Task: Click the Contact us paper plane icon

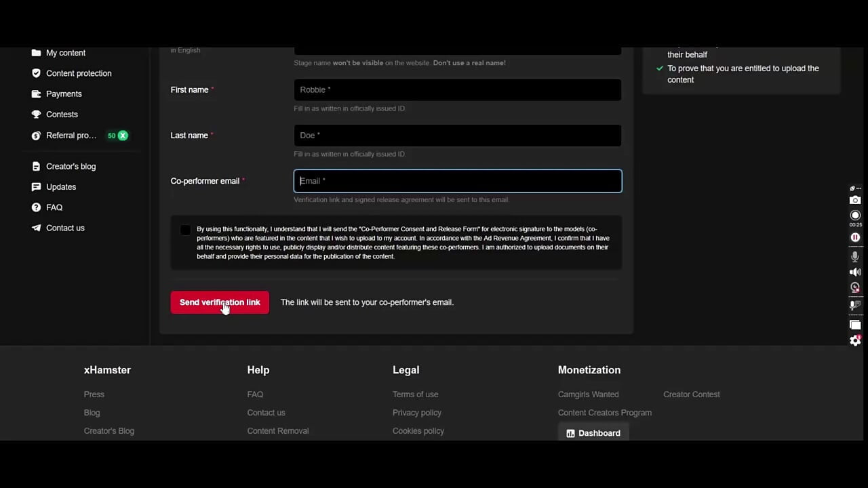Action: click(36, 228)
